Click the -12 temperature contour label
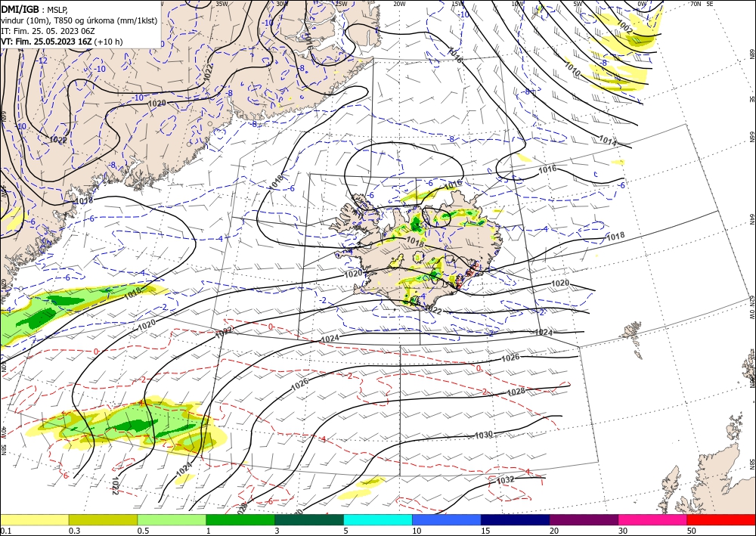This screenshot has width=756, height=536. tap(42, 60)
